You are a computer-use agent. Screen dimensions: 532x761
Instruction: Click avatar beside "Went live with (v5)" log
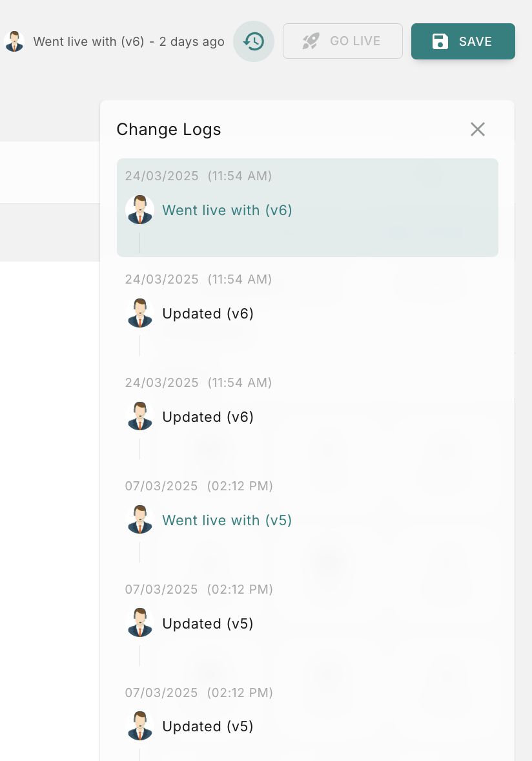[139, 520]
